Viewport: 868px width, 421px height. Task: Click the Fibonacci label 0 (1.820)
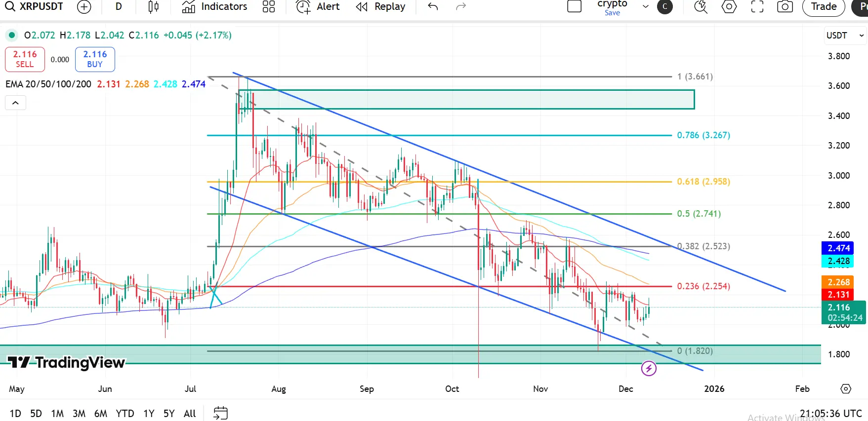pyautogui.click(x=695, y=351)
